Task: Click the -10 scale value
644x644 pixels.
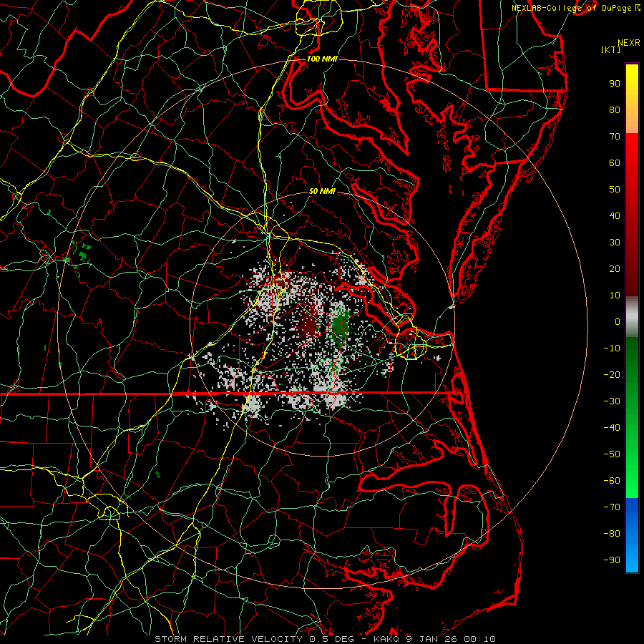Action: pos(612,348)
